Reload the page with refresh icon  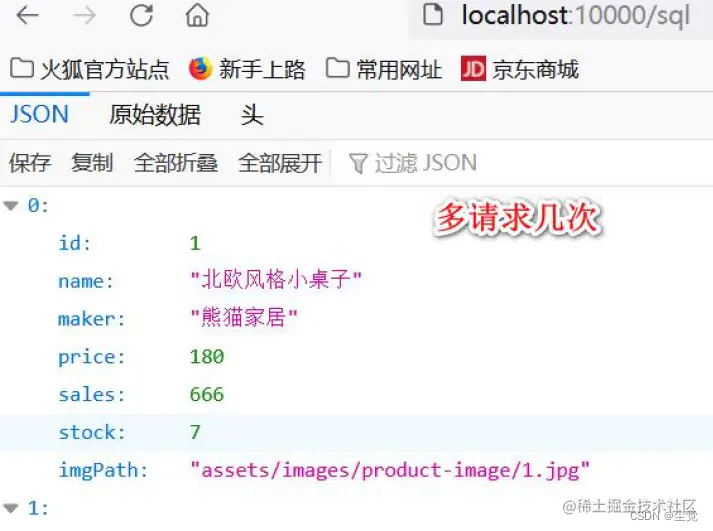[x=141, y=16]
